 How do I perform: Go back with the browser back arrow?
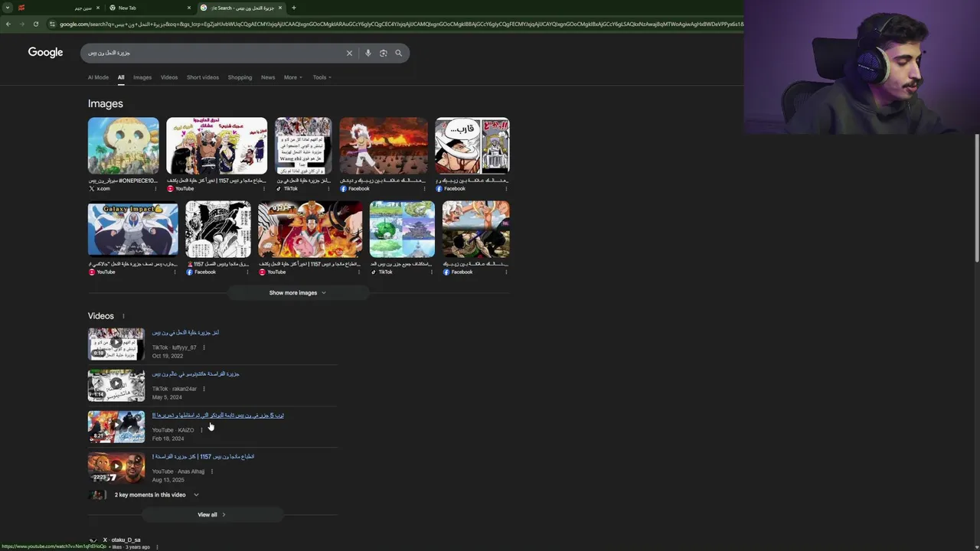point(8,24)
